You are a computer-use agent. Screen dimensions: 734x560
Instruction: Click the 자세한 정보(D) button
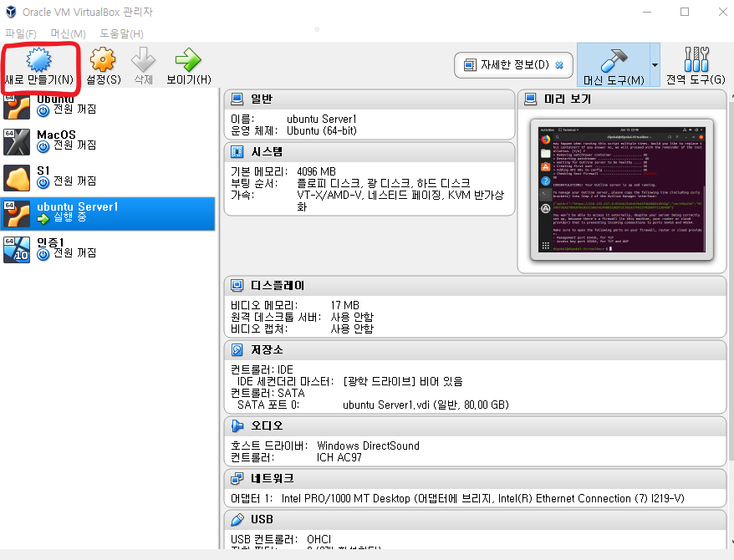coord(513,65)
